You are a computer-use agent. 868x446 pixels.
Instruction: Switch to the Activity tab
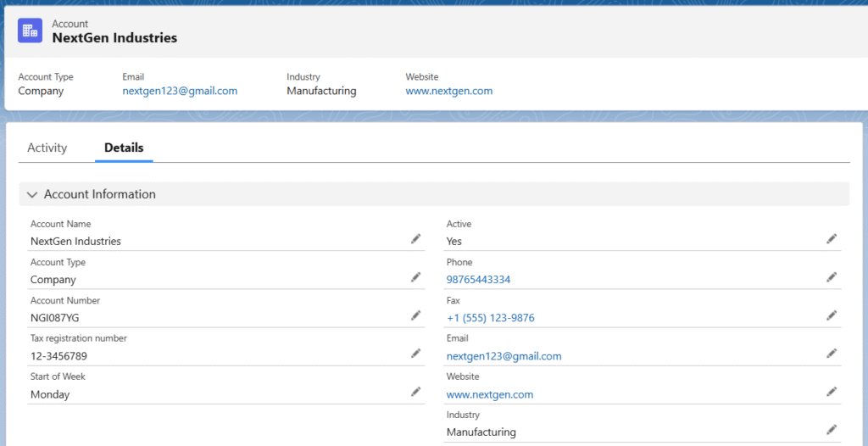click(x=47, y=148)
